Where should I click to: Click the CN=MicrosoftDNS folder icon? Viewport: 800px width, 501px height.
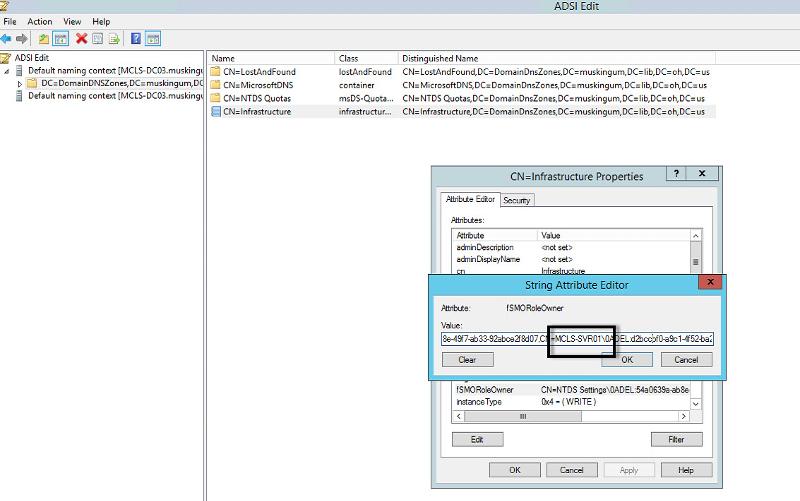[x=215, y=85]
